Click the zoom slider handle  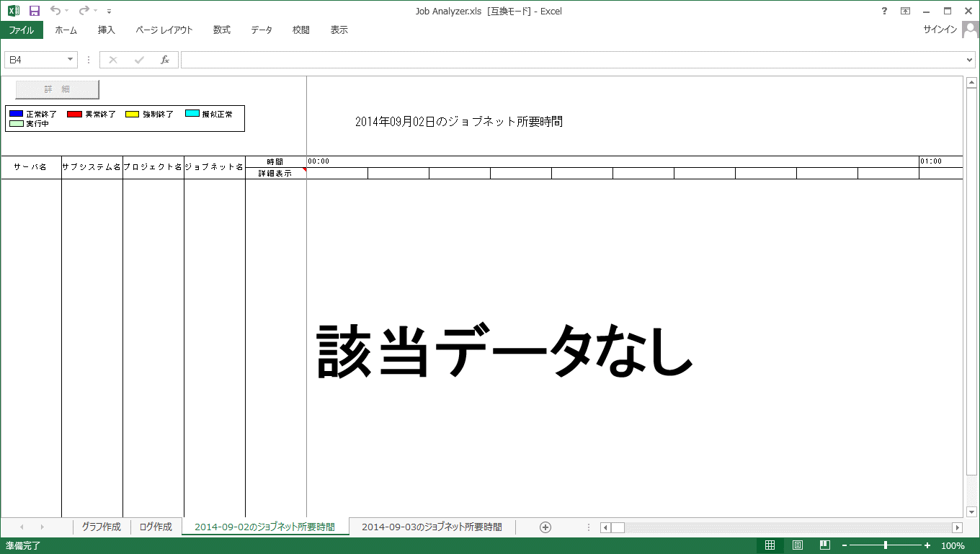coord(885,545)
